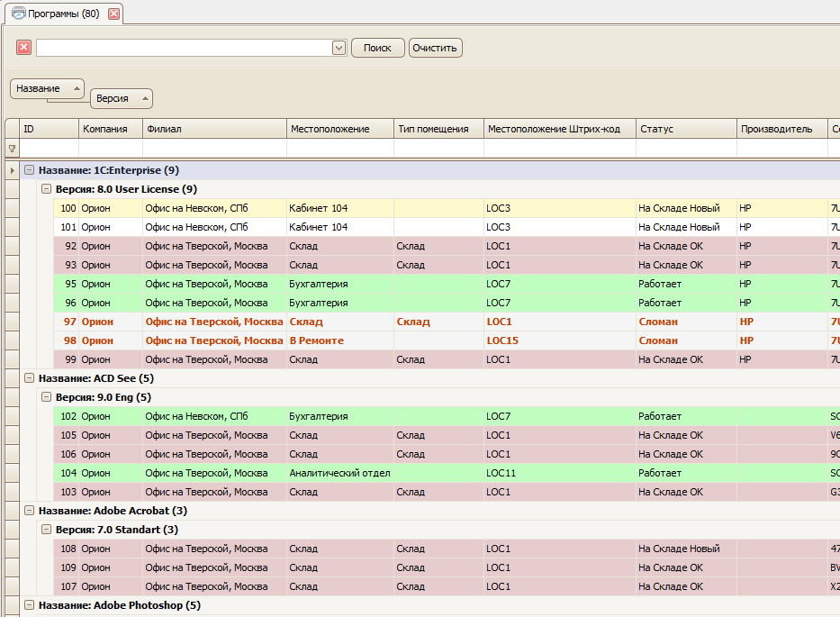840x617 pixels.
Task: Select the row indicator arrow beside 1C:Enterprise
Action: pyautogui.click(x=13, y=170)
